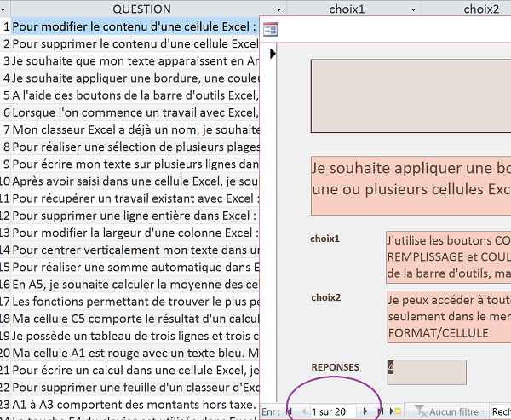Click the record selector arrow on the form

tap(273, 53)
